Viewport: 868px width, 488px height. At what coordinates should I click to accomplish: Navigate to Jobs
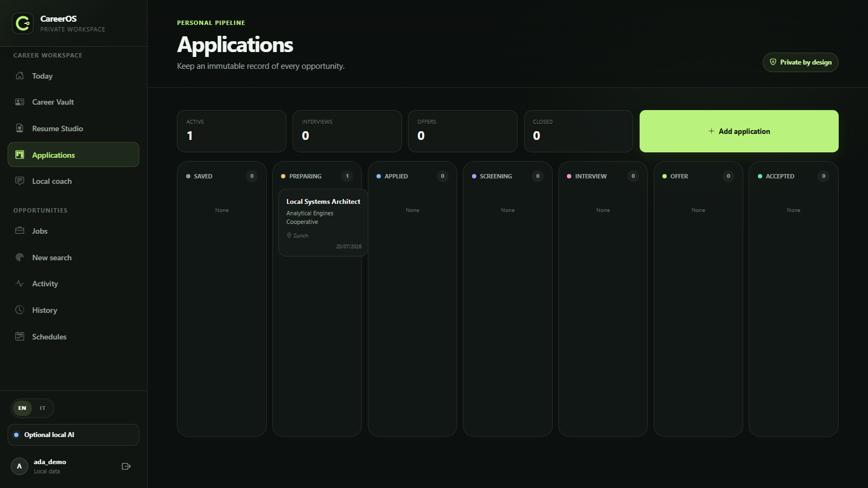pyautogui.click(x=73, y=230)
